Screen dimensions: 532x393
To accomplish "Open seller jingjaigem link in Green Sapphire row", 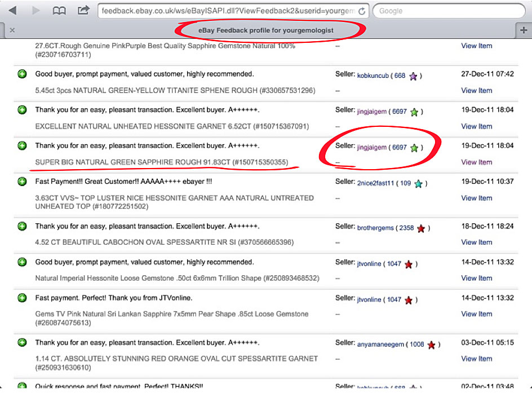I will [x=371, y=148].
